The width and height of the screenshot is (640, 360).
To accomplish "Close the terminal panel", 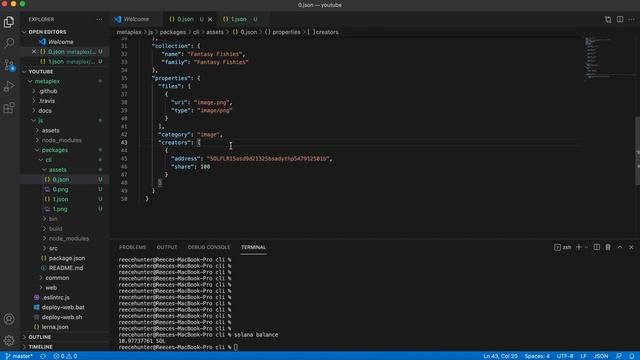I will [x=631, y=247].
